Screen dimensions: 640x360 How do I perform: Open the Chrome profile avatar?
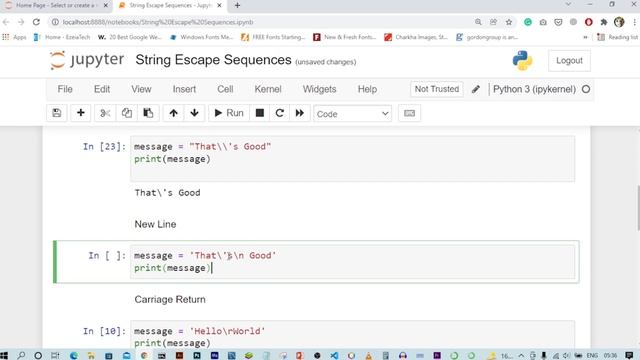[619, 22]
